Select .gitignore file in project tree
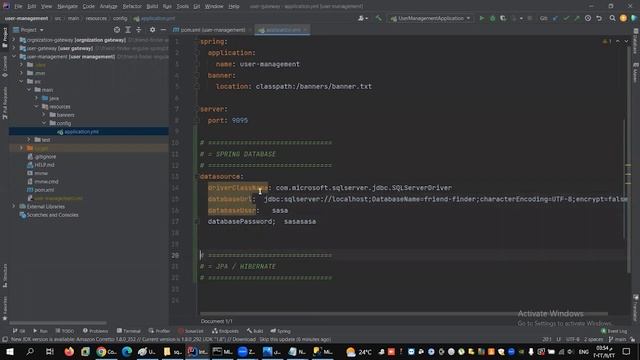 click(x=42, y=156)
